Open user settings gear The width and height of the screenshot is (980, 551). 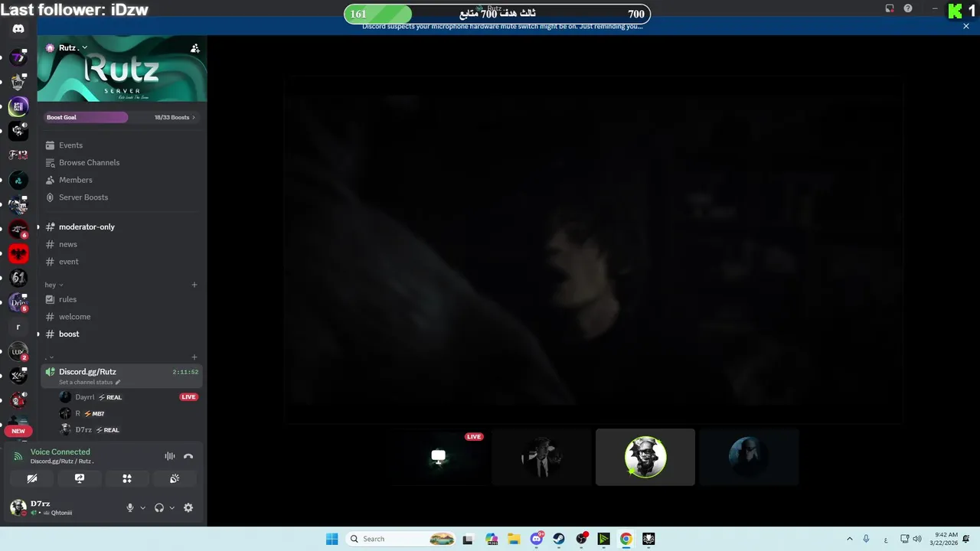click(x=188, y=507)
